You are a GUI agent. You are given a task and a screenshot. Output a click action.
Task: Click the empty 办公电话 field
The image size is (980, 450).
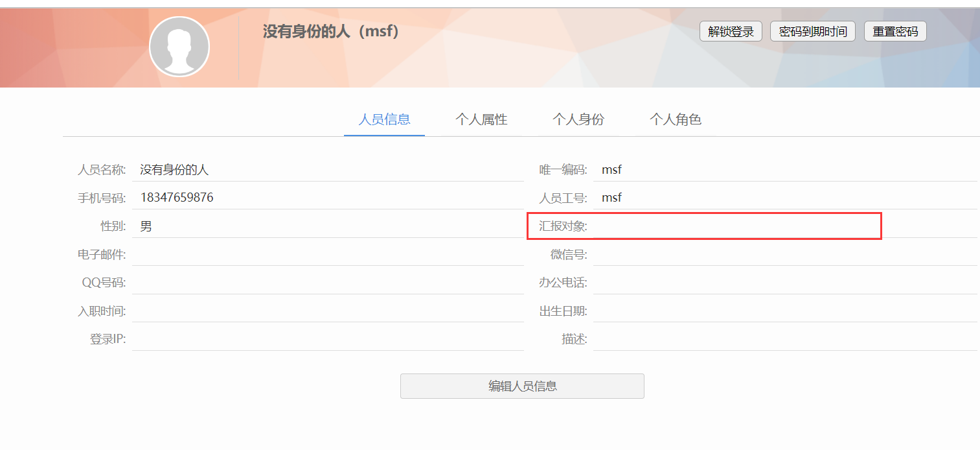click(784, 283)
